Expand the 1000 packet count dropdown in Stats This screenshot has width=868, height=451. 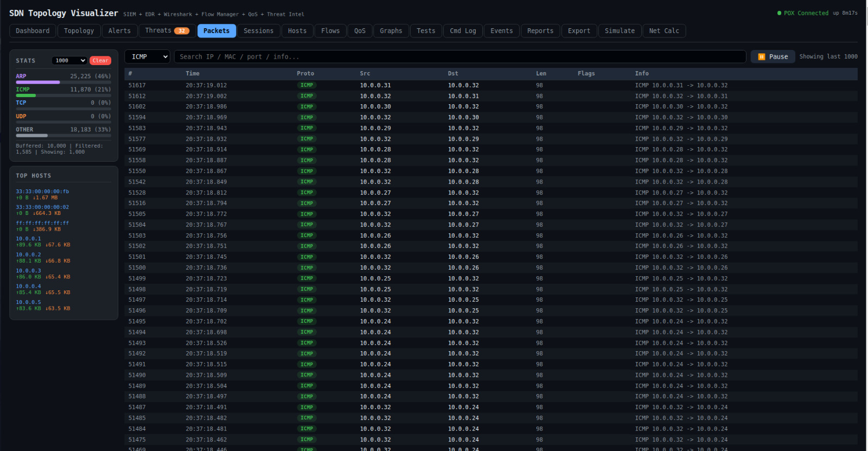pos(69,61)
